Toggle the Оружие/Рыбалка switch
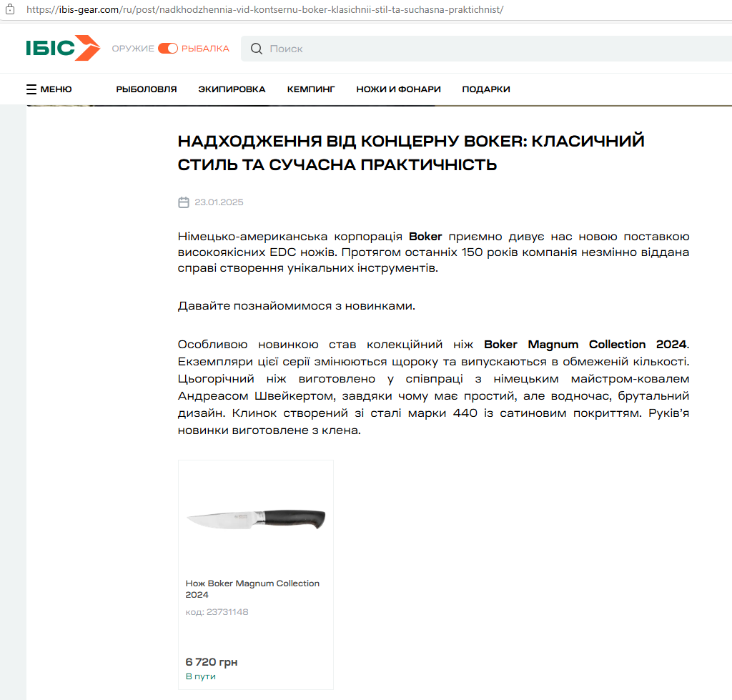 click(x=168, y=49)
